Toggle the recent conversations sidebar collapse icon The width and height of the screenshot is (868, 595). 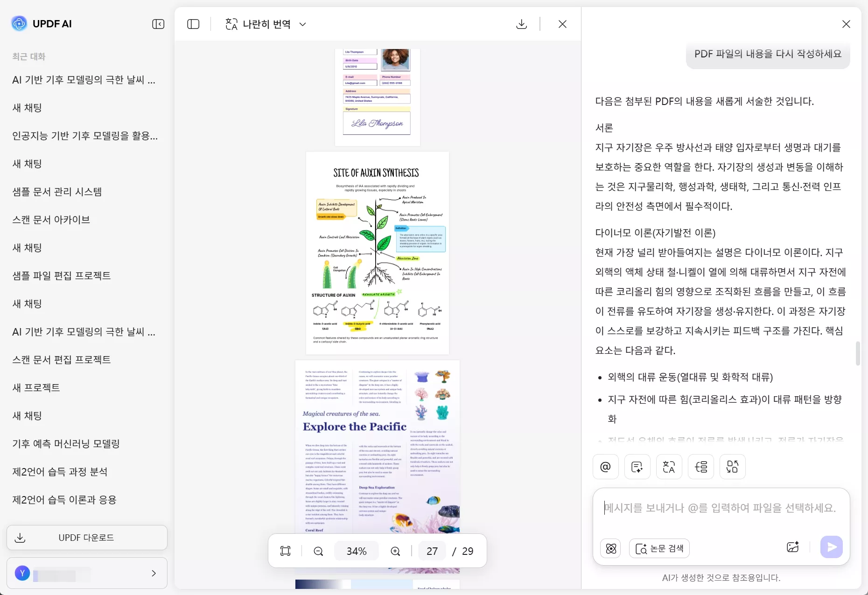(x=158, y=24)
